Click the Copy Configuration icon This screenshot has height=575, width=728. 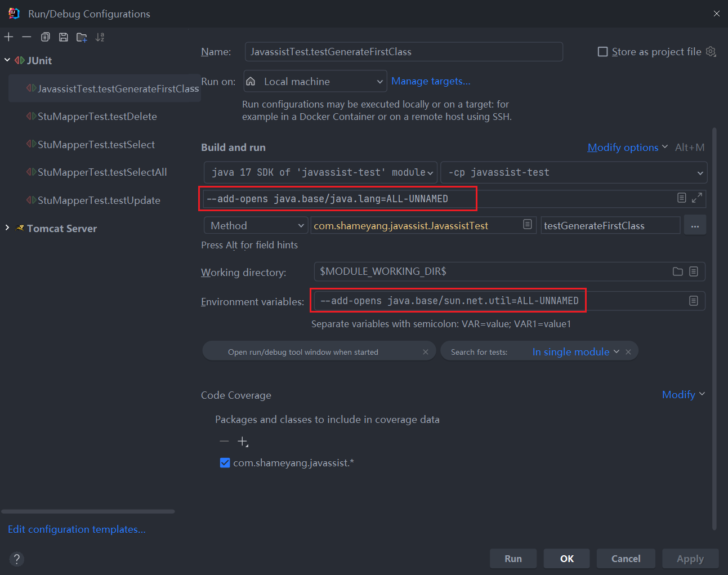click(x=45, y=37)
